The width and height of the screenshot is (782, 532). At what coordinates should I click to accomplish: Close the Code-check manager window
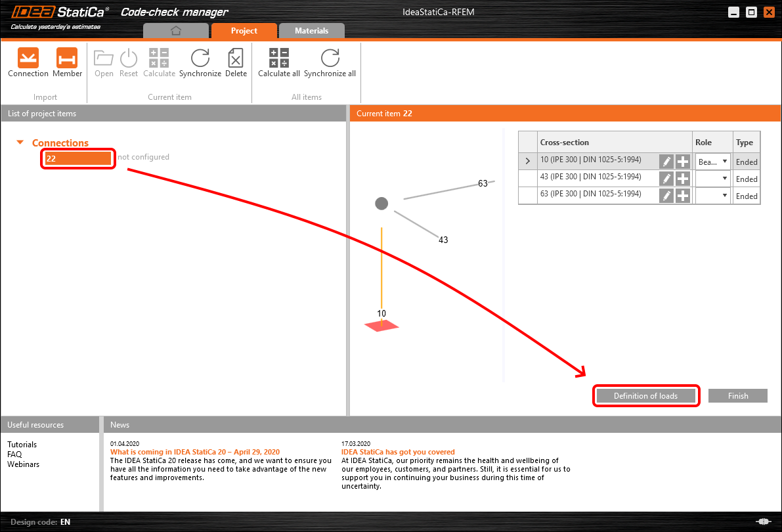[769, 12]
